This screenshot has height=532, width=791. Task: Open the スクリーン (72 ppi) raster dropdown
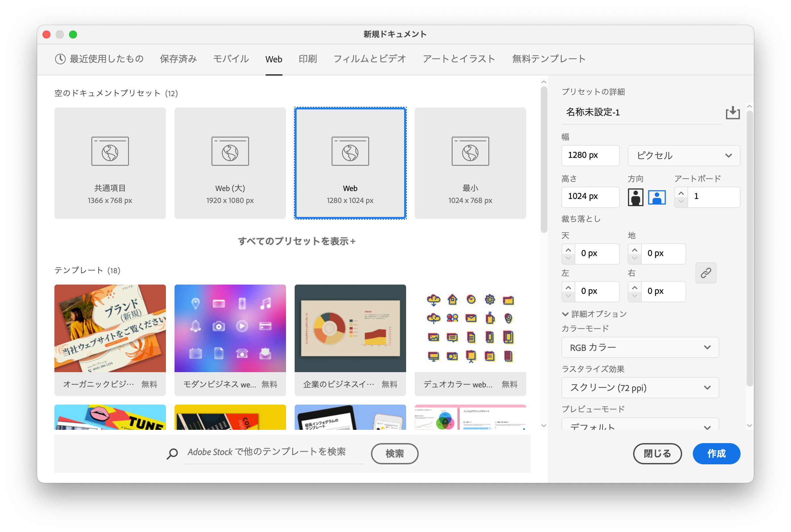(640, 387)
